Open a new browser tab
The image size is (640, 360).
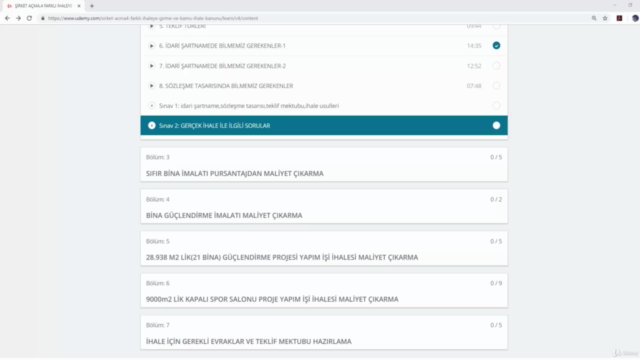point(92,6)
